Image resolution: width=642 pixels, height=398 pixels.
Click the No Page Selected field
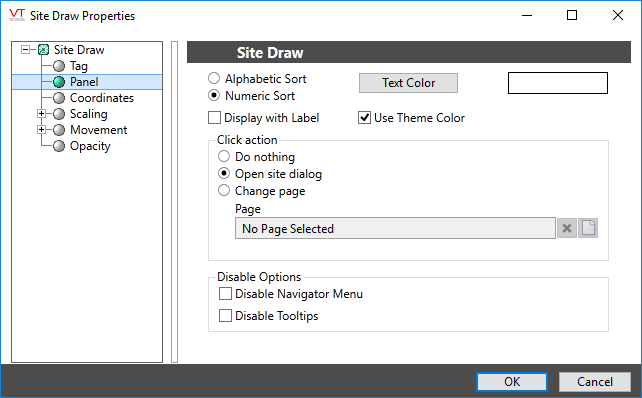(x=395, y=228)
